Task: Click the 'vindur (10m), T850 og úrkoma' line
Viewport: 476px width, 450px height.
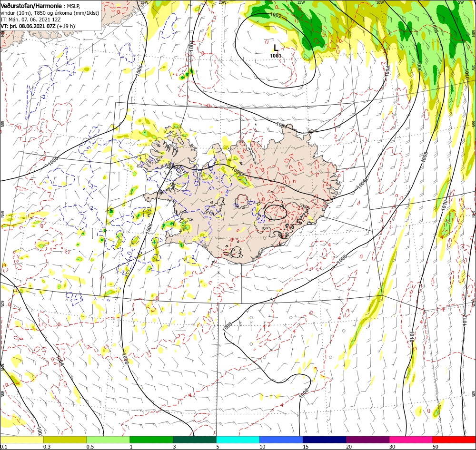Action: coord(50,13)
